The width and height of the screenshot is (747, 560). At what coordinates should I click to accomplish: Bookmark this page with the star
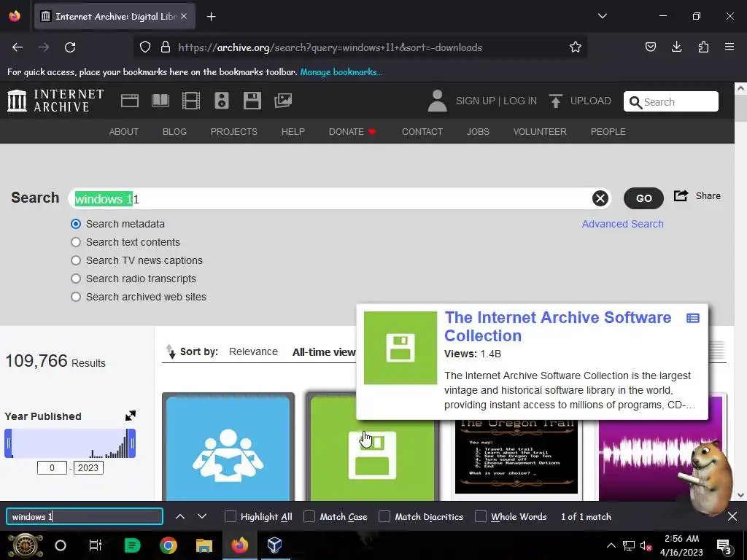[576, 47]
